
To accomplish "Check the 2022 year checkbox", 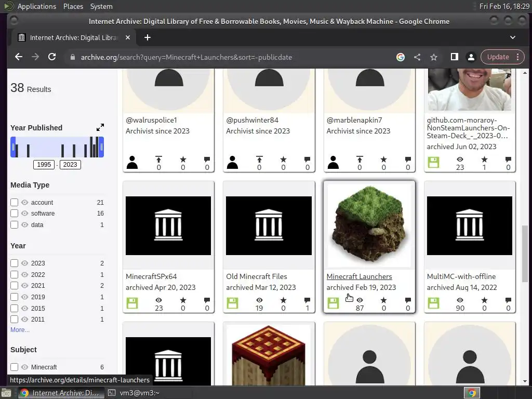I will (x=14, y=274).
